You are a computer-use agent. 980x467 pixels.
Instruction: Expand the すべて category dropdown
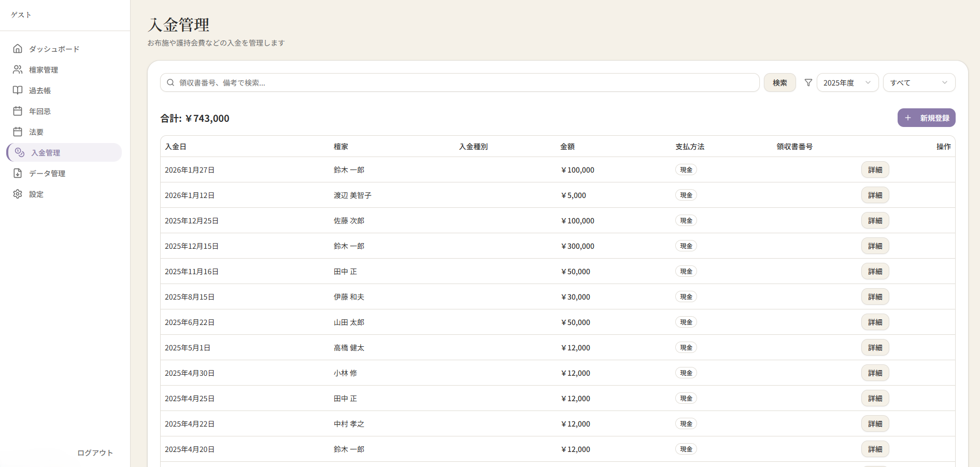pyautogui.click(x=918, y=83)
